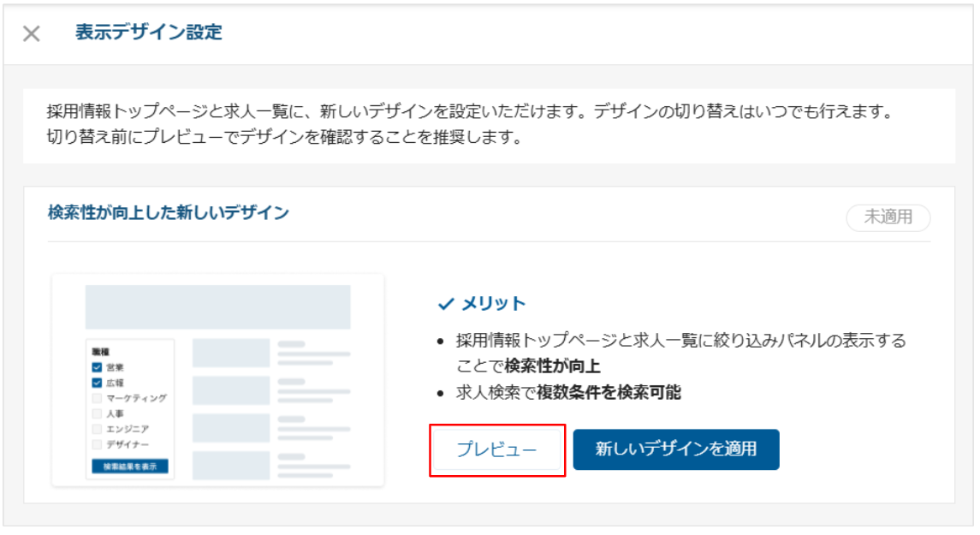980x535 pixels.
Task: Apply with 新しいデザインを適用 button
Action: [675, 449]
